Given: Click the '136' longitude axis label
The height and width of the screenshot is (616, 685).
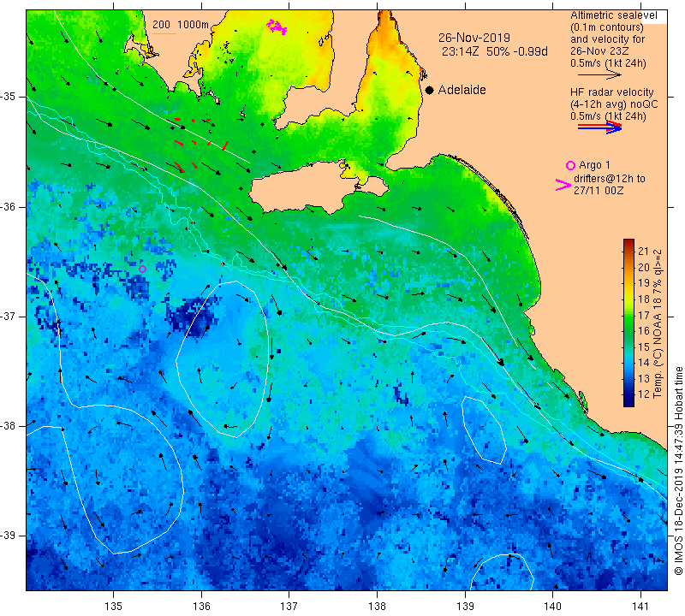Looking at the screenshot, I should click(201, 606).
